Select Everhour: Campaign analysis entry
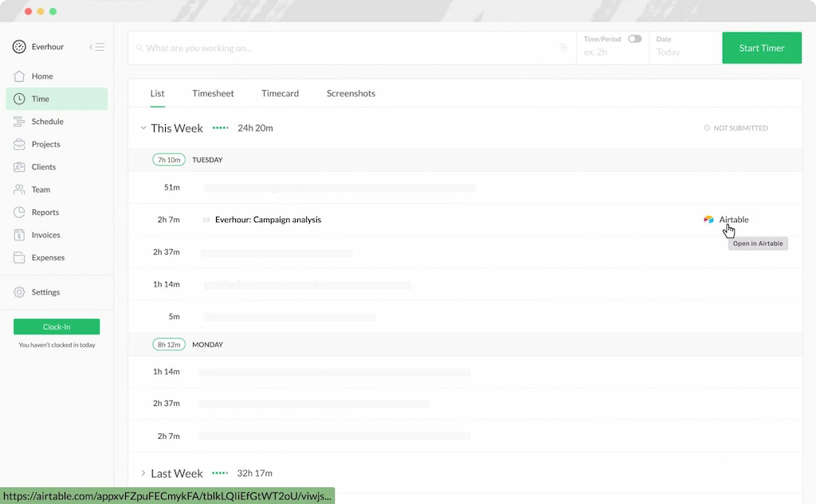Screen dimensions: 816x504 [x=268, y=220]
